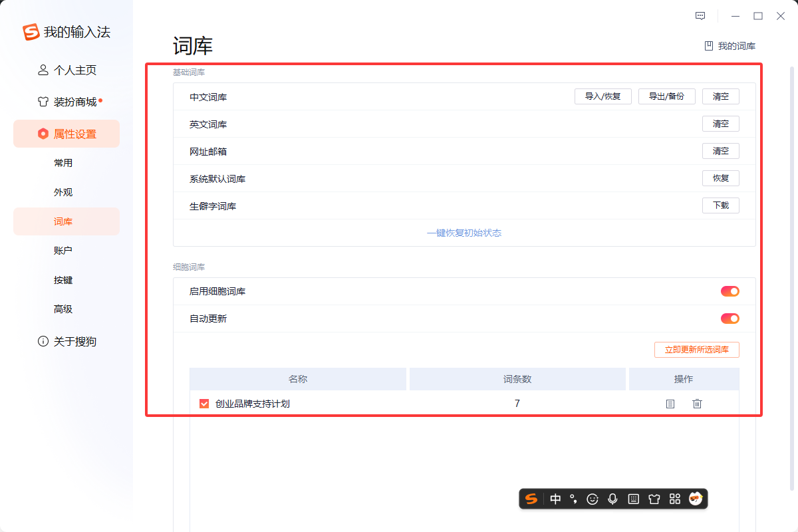Collapse the 属性设置 sidebar section
The height and width of the screenshot is (532, 798).
pyautogui.click(x=66, y=134)
